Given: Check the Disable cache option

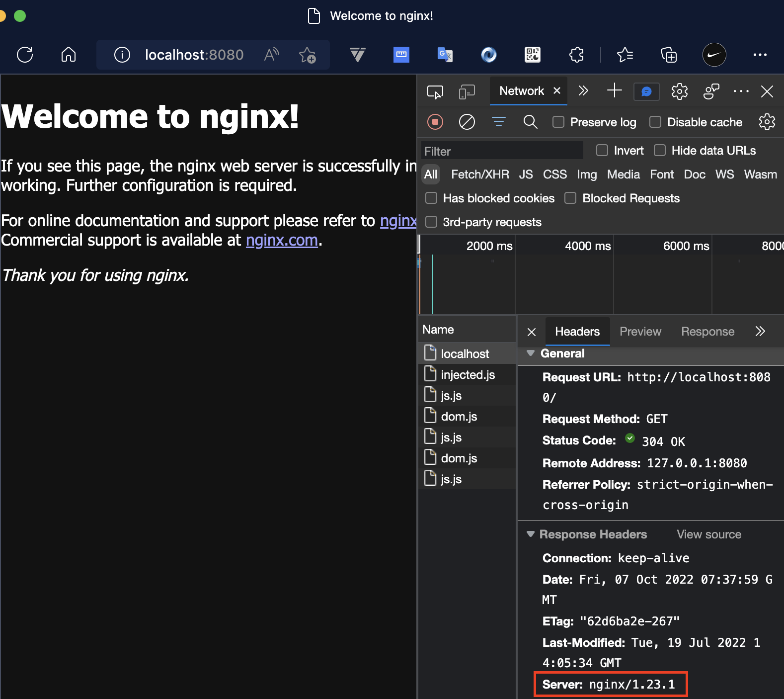Looking at the screenshot, I should click(x=655, y=122).
